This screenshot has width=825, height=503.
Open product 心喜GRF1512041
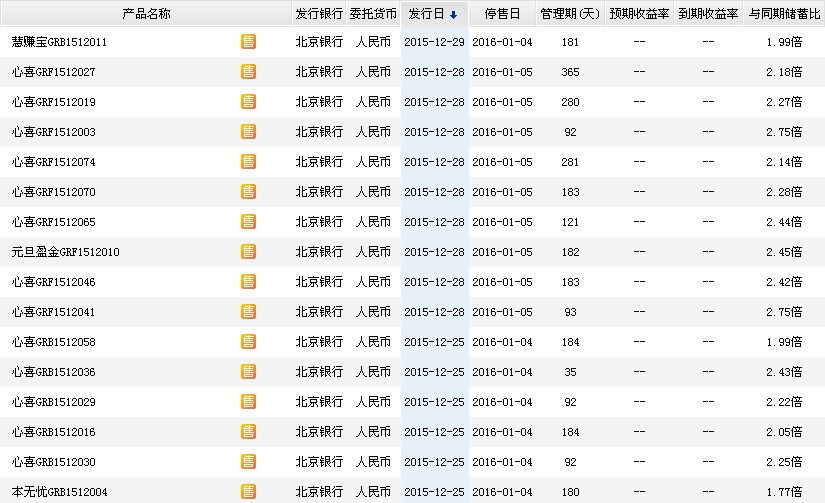click(x=54, y=312)
